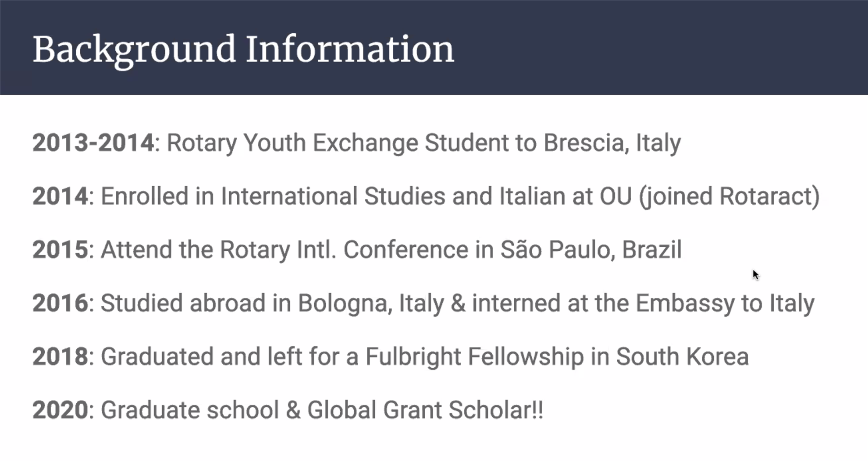Click the word "Embassy" in the 2016 line
The height and width of the screenshot is (462, 868).
point(685,303)
